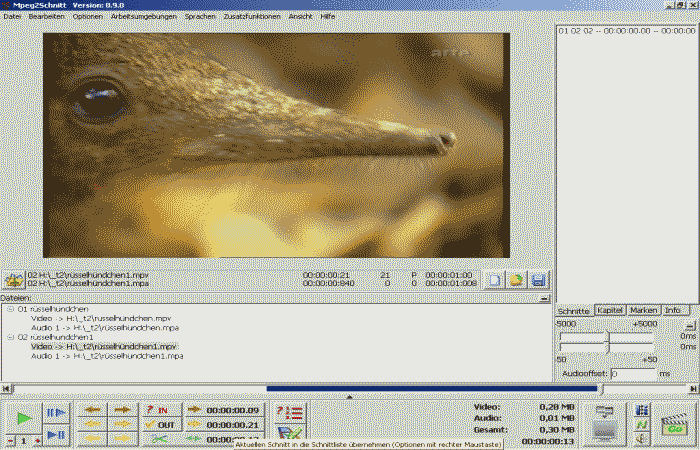The image size is (700, 450).
Task: Switch to the Kapitel tab
Action: tap(610, 310)
